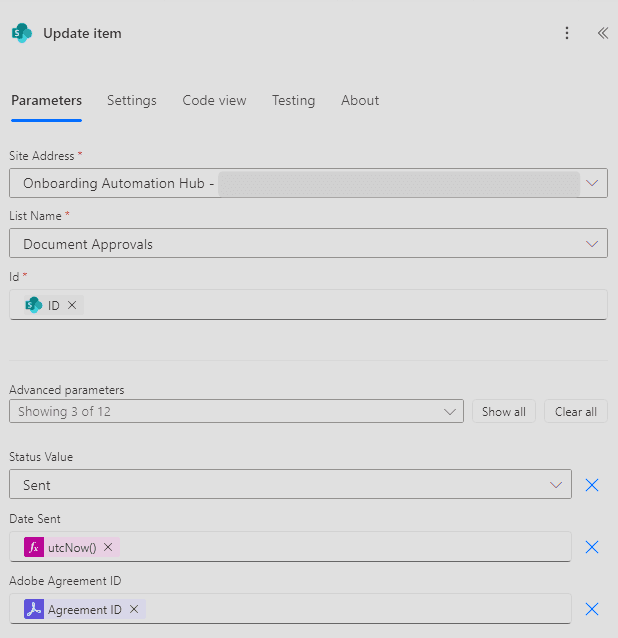Expand the Site Address dropdown
The height and width of the screenshot is (638, 618).
(x=592, y=183)
